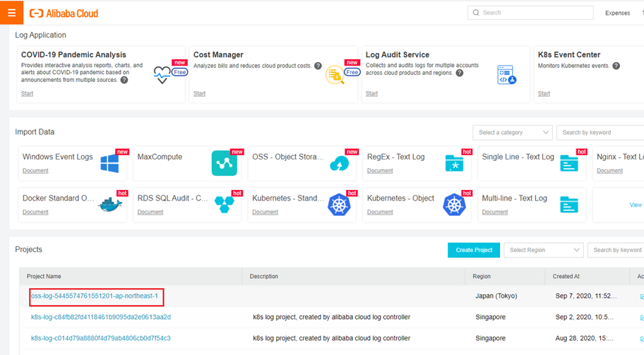
Task: Open help tooltip for COVID-19 Pandemic Analysis
Action: click(124, 80)
